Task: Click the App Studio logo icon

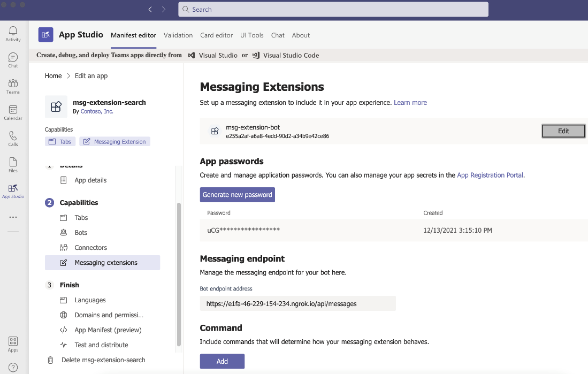Action: 46,35
